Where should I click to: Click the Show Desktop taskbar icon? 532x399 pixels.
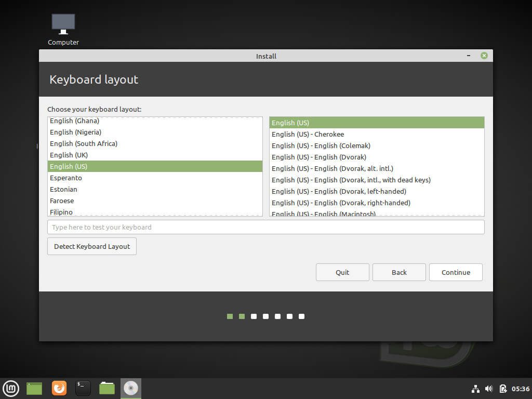click(x=34, y=388)
